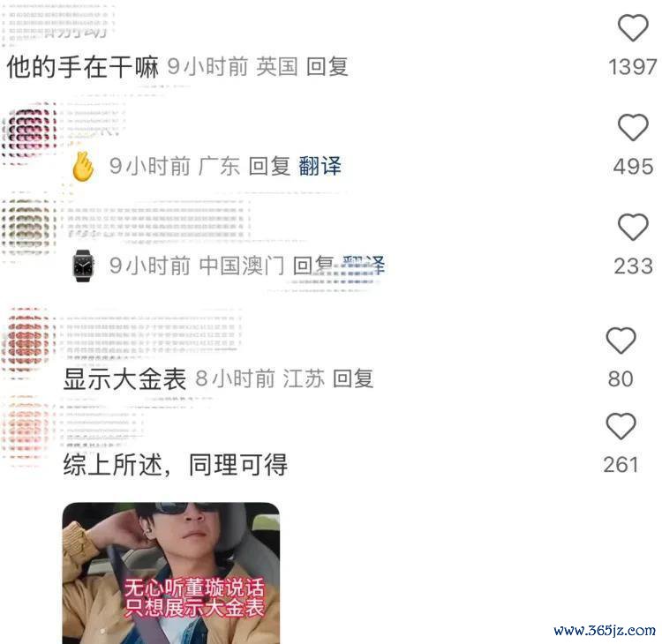Translate the watch emoji comment from 中国澳门
This screenshot has width=662, height=644.
[363, 266]
